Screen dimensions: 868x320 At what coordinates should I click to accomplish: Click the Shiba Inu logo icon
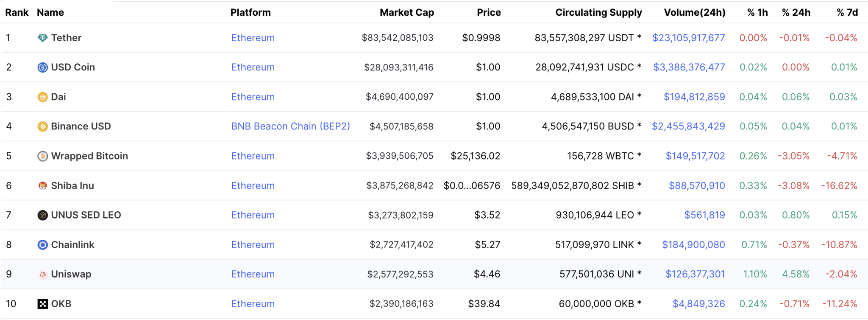click(42, 186)
